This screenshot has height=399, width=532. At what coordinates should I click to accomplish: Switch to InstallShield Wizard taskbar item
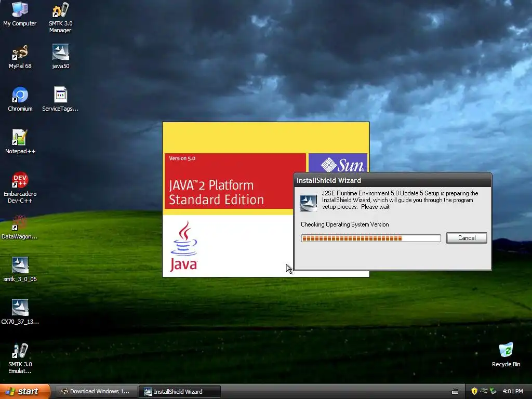click(x=180, y=392)
